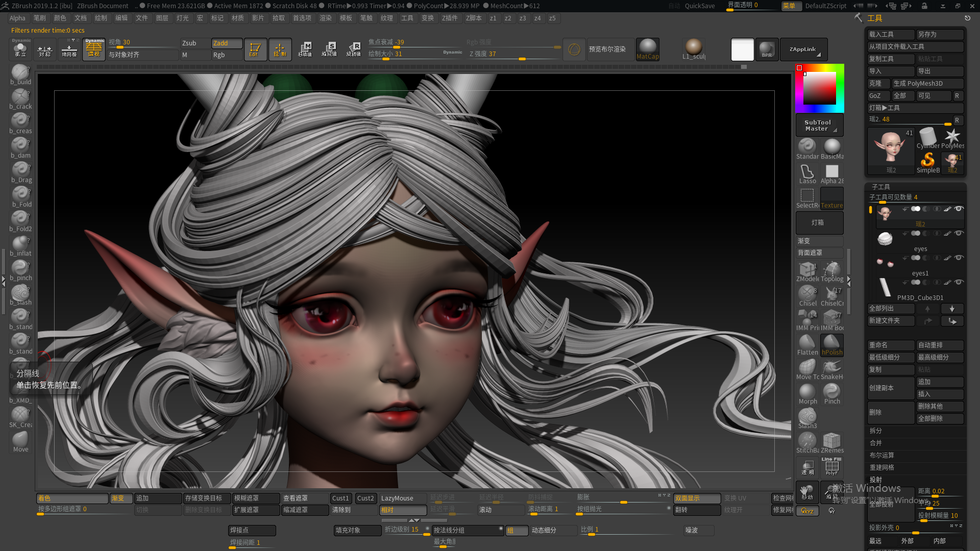Click the 载入工具 load tool button

pos(891,35)
